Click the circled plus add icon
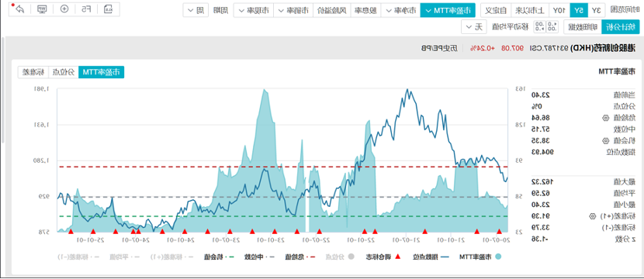644x279 pixels. click(64, 9)
